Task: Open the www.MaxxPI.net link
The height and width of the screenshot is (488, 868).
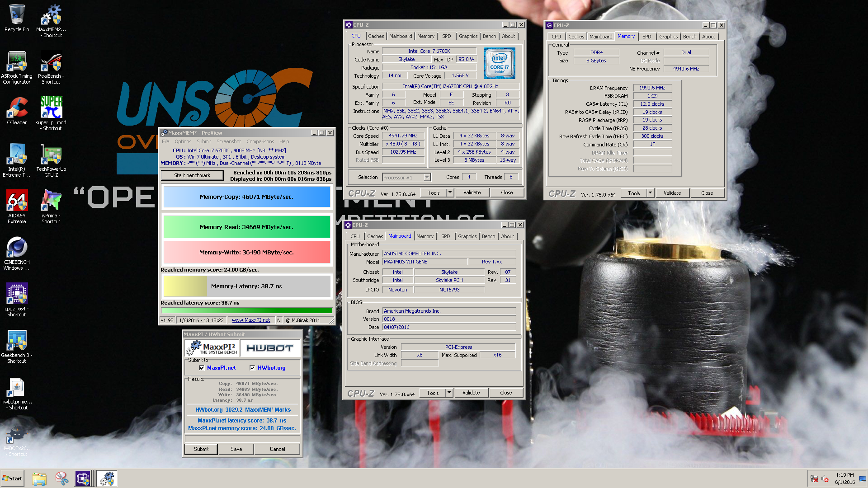Action: pyautogui.click(x=251, y=320)
